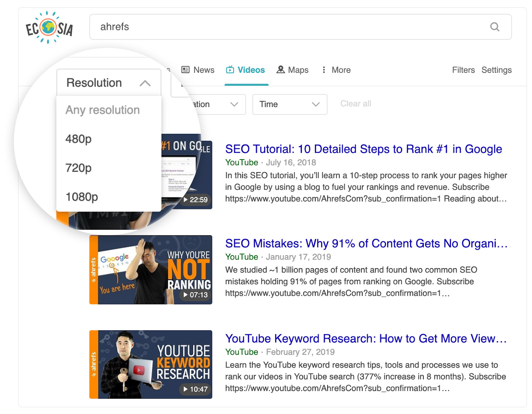Click the description starting 'Learn the YouTube keyword research'
The width and height of the screenshot is (532, 414).
(365, 376)
